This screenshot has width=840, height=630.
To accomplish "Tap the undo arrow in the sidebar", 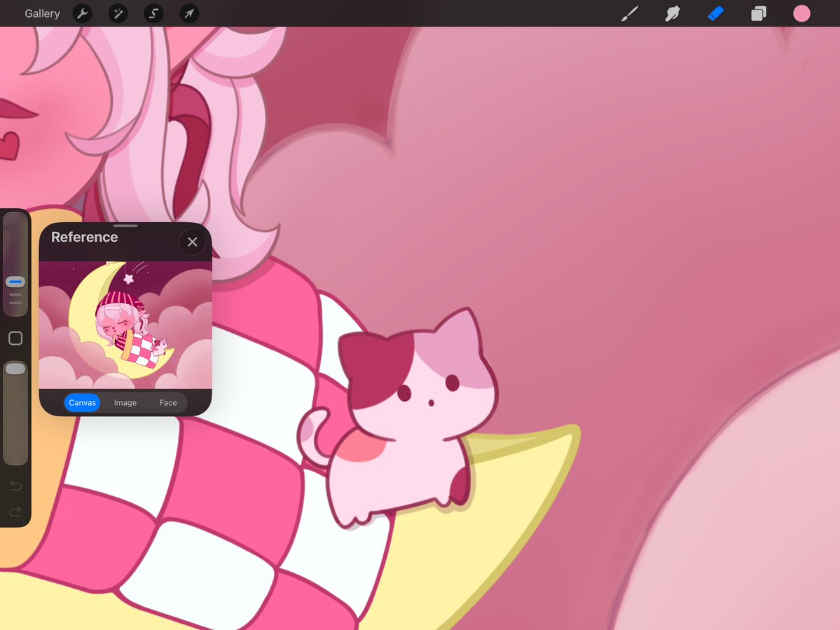I will click(15, 485).
